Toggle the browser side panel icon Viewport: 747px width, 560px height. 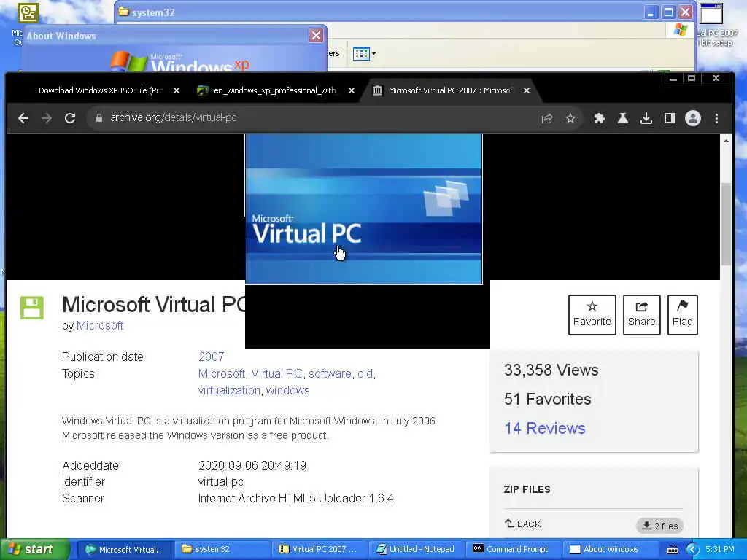click(x=670, y=118)
